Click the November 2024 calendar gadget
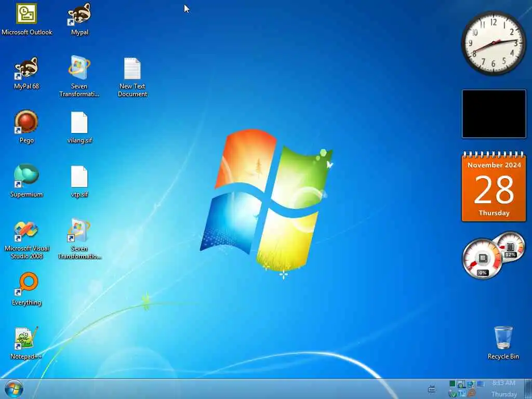The image size is (532, 399). point(494,187)
